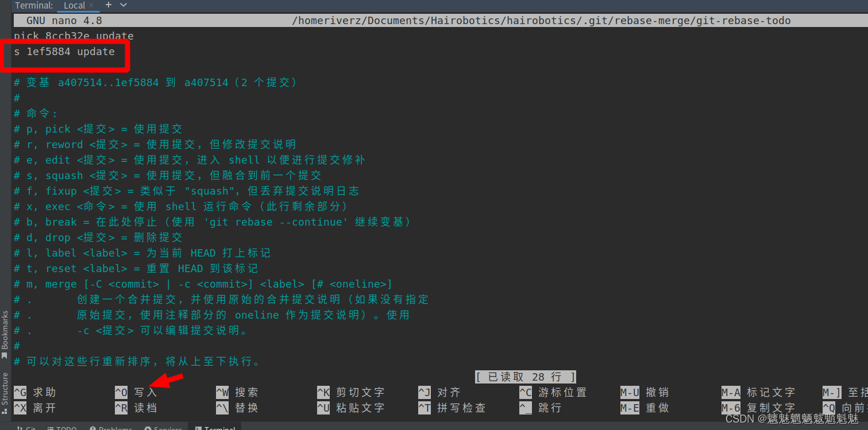Add a new terminal session tab
This screenshot has height=430, width=868.
click(x=109, y=5)
